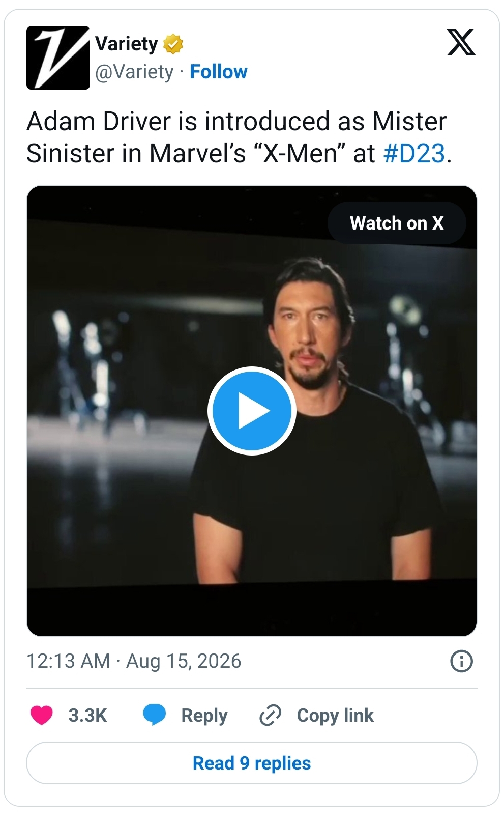Click the X logo in the top corner
The image size is (504, 825).
tap(461, 42)
